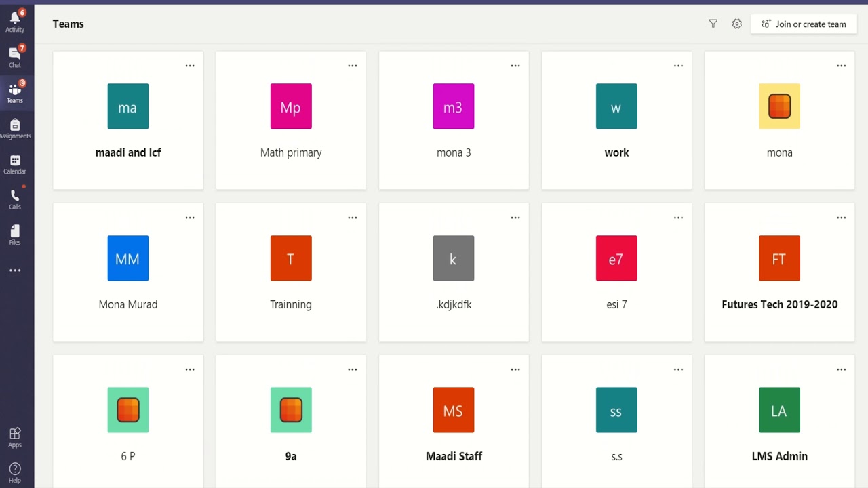868x488 pixels.
Task: Open more options for Mona Murad
Action: pyautogui.click(x=190, y=218)
